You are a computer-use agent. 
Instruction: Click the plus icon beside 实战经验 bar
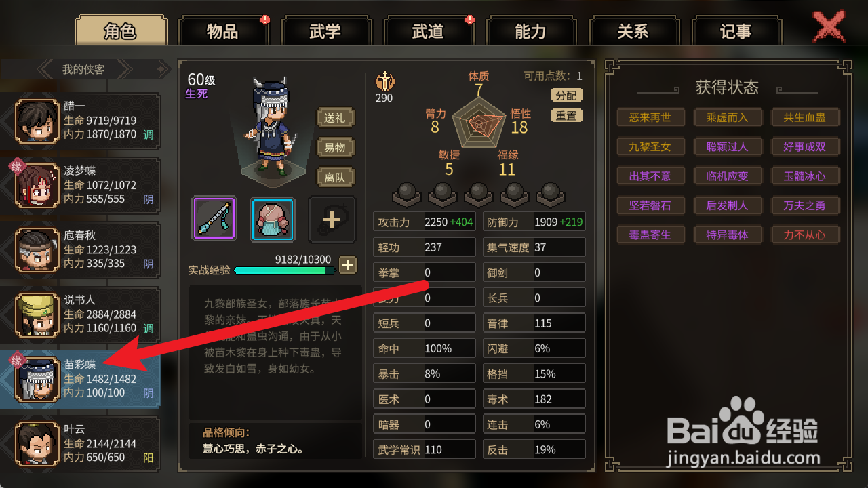click(x=347, y=265)
